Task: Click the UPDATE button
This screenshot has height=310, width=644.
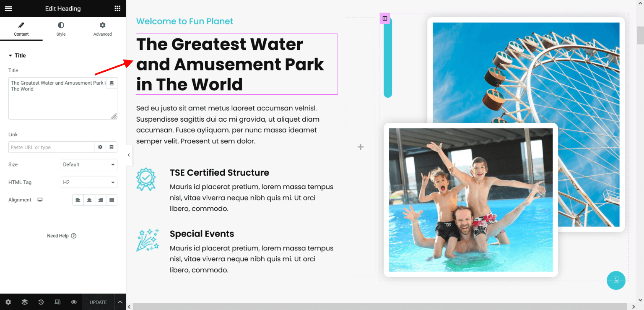Action: click(98, 302)
